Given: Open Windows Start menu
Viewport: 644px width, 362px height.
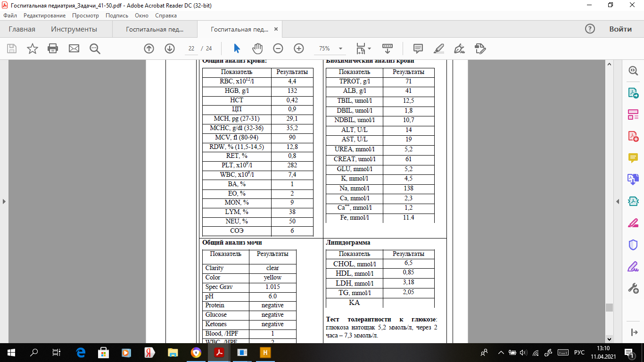Looking at the screenshot, I should click(x=11, y=352).
